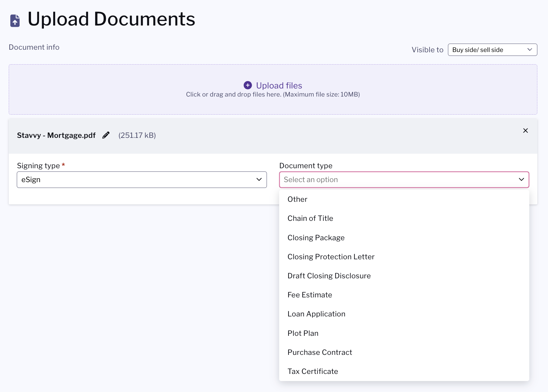Screen dimensions: 548x392
Task: Edit the file name with the pencil icon
Action: [106, 135]
